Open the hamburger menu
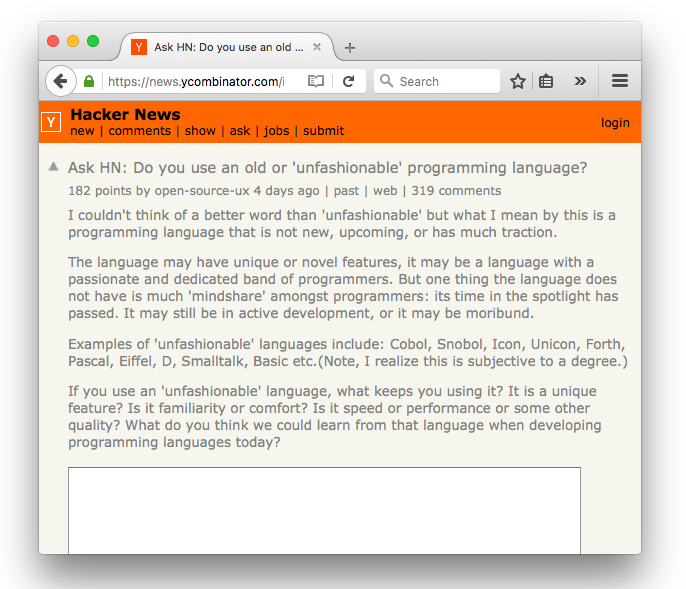The height and width of the screenshot is (589, 686). [620, 81]
